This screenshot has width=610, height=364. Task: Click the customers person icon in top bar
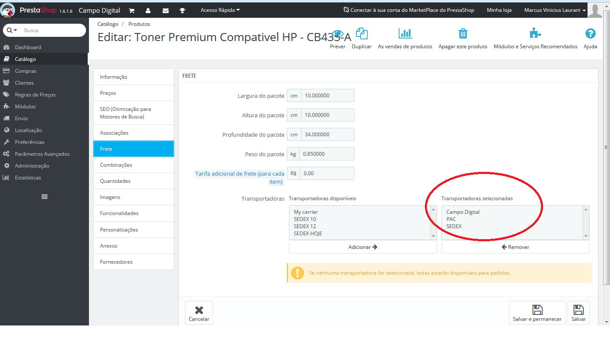point(148,11)
